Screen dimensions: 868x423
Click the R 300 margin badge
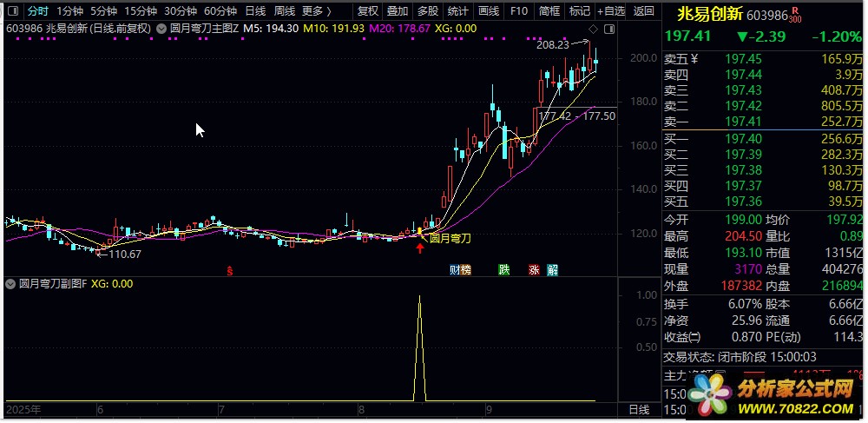(x=795, y=16)
